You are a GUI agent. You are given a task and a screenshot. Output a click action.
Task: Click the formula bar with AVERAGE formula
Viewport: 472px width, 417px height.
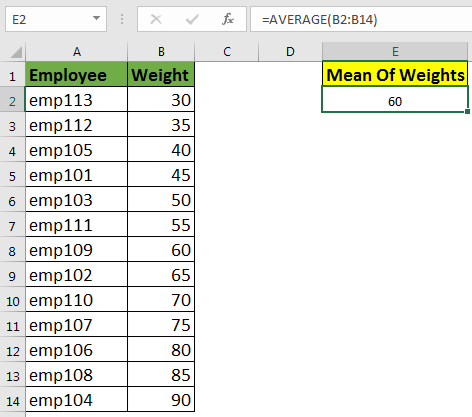pyautogui.click(x=361, y=19)
